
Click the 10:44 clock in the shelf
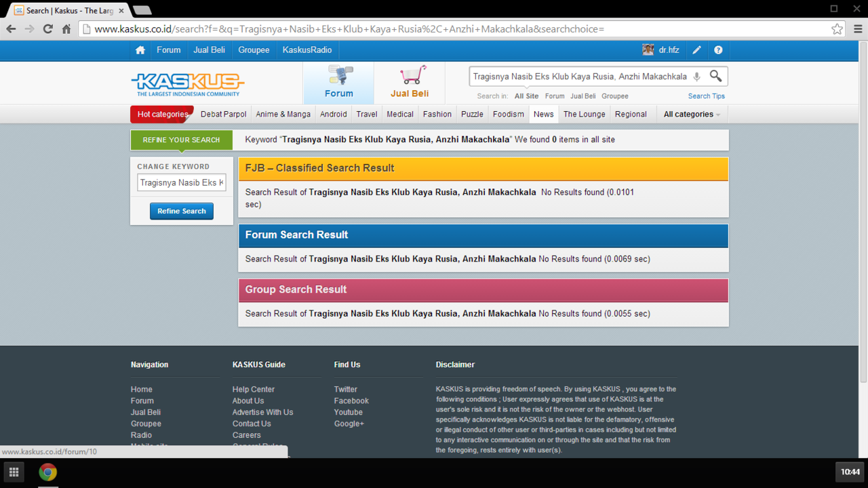[x=850, y=472]
